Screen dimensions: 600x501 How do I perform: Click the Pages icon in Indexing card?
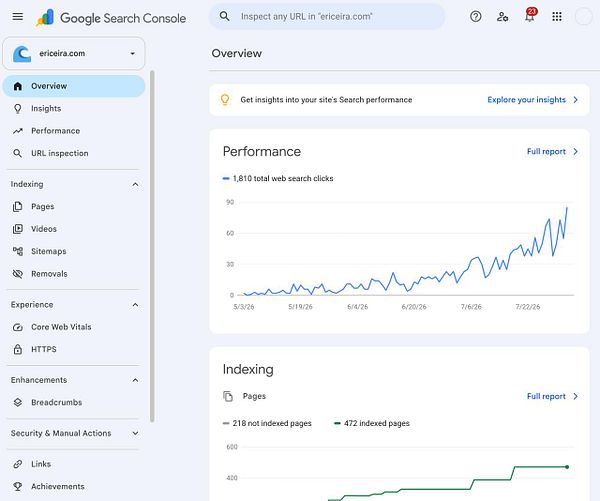tap(228, 396)
